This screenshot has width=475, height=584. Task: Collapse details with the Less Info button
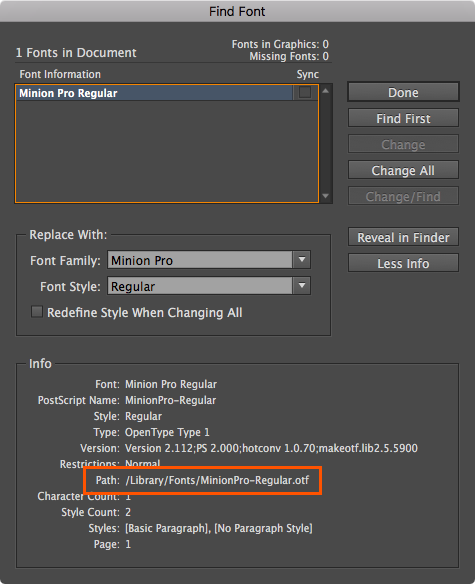tap(403, 263)
